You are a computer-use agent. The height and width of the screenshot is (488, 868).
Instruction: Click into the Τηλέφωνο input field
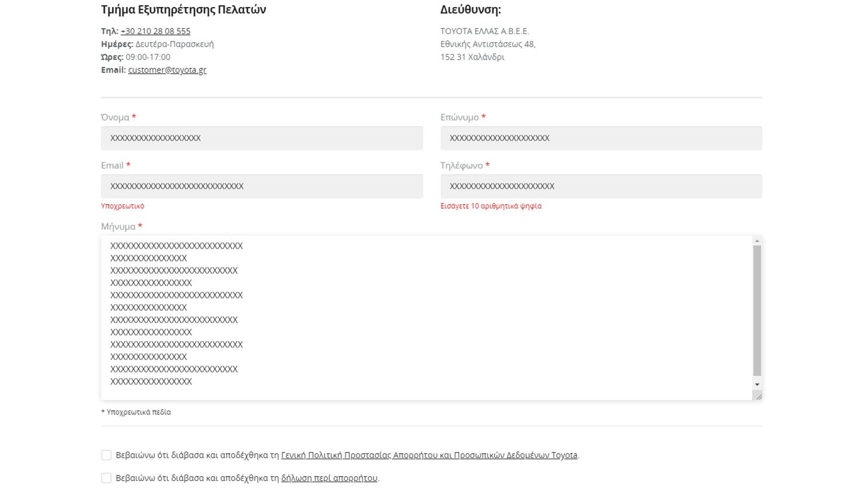click(601, 187)
